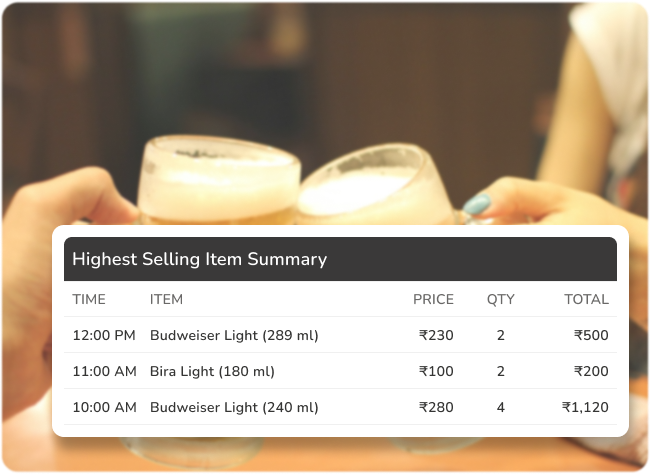Image resolution: width=650 pixels, height=474 pixels.
Task: Sort by the ITEM column header
Action: pyautogui.click(x=166, y=299)
